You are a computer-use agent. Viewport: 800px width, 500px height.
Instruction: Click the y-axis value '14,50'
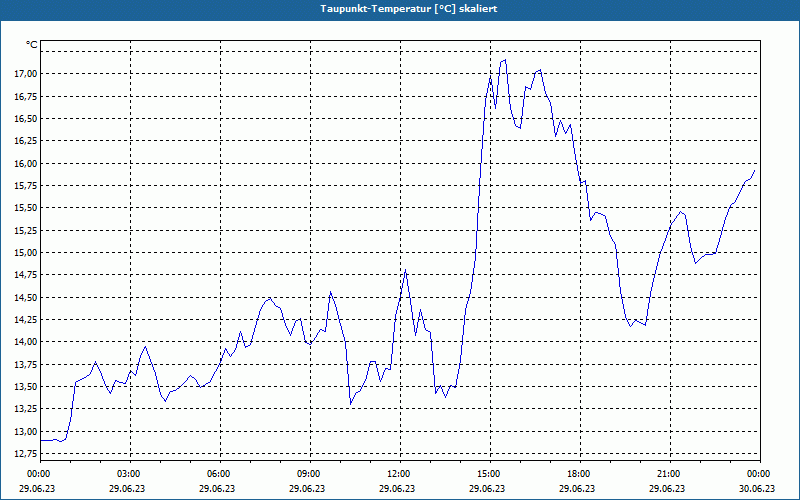tap(25, 297)
